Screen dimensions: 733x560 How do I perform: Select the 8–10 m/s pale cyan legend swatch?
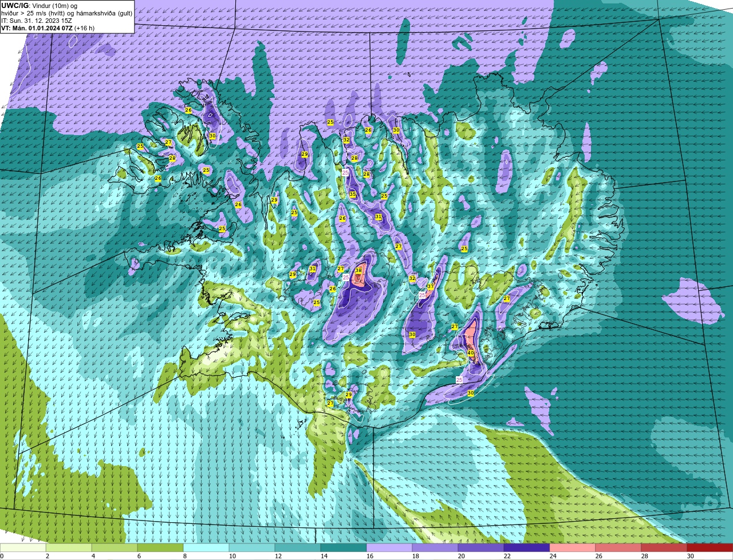(206, 547)
